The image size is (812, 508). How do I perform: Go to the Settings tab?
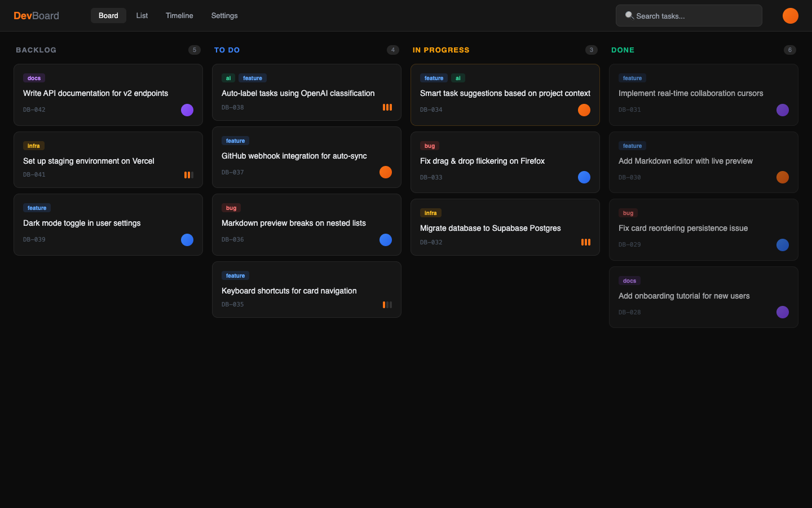(x=224, y=16)
